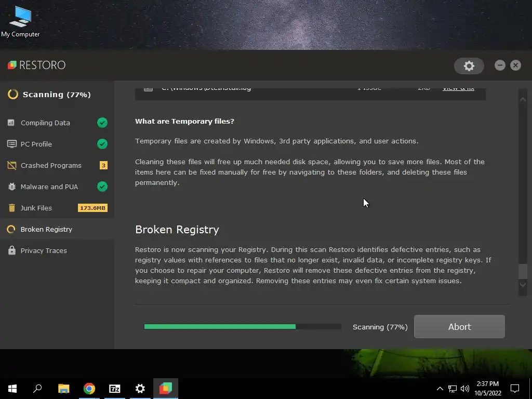
Task: Minimize the Restoro window
Action: pos(500,65)
